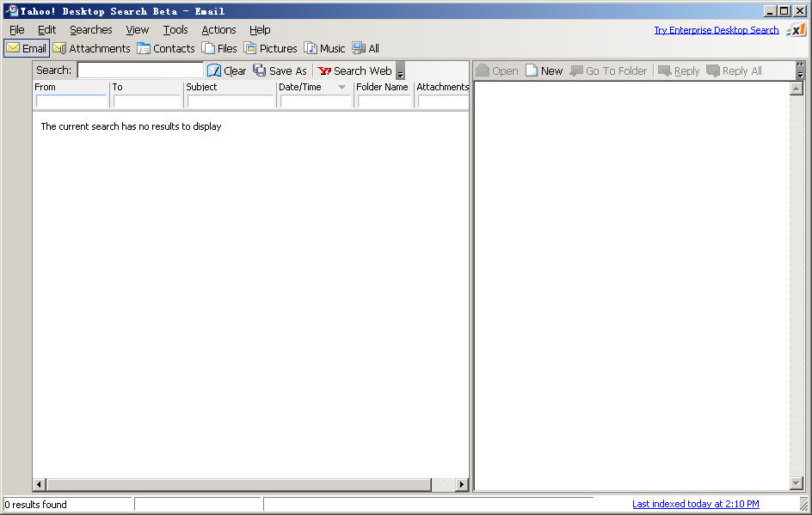The height and width of the screenshot is (515, 812).
Task: Expand search toolbar overflow options arrow
Action: 400,71
